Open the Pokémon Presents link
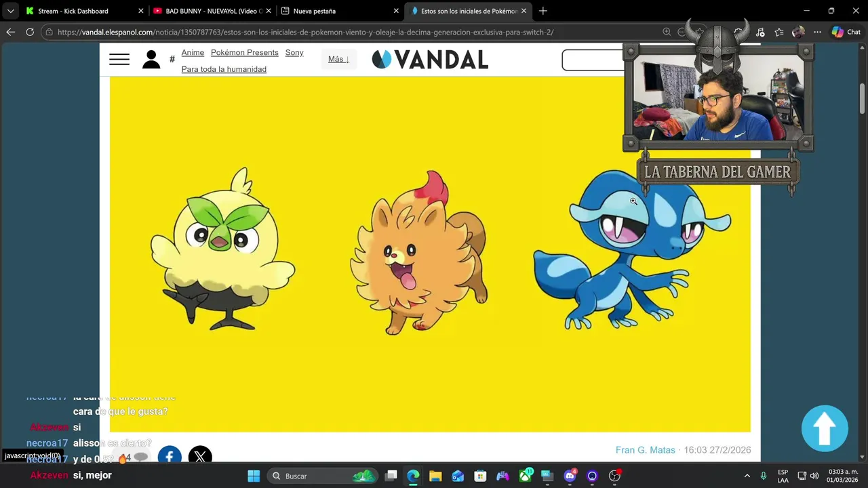The image size is (868, 488). coord(244,52)
